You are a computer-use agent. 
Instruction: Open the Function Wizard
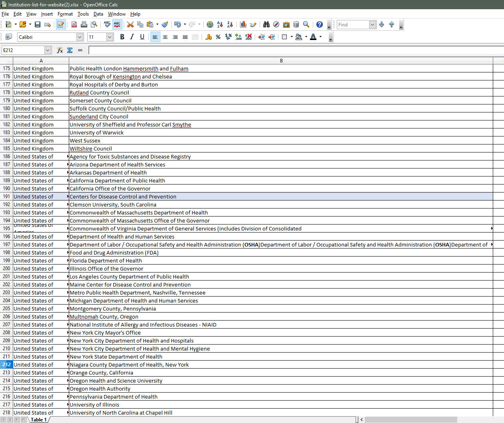click(x=60, y=50)
